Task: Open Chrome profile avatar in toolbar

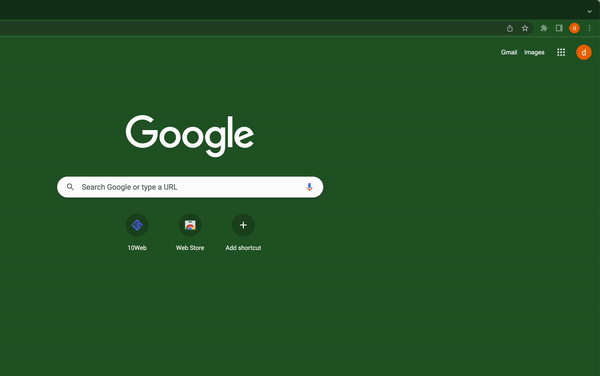Action: point(574,28)
